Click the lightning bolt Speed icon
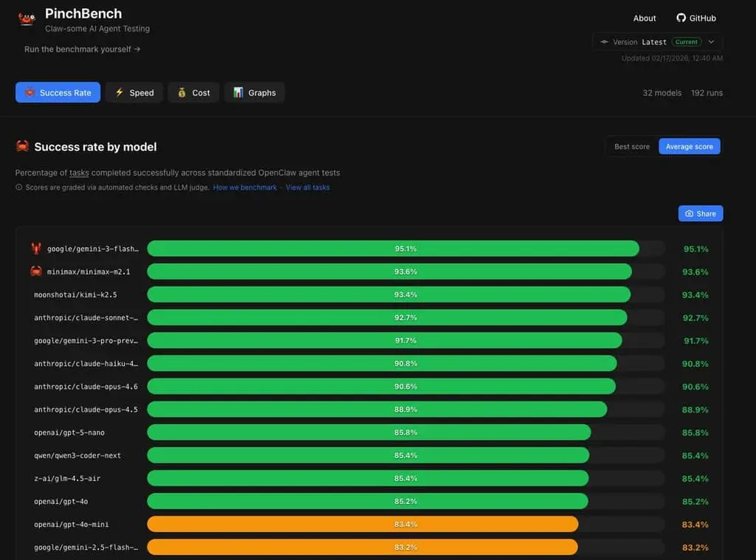Viewport: 756px width, 560px height. (x=120, y=92)
